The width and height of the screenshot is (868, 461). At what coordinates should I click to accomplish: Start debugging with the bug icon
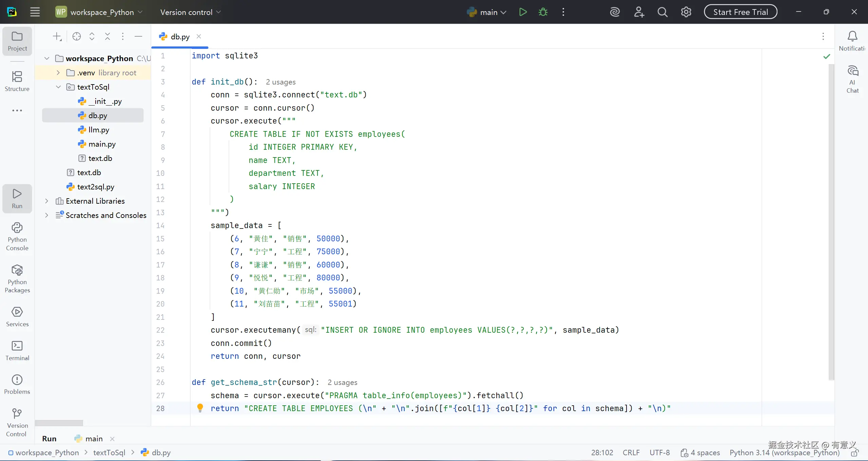543,12
